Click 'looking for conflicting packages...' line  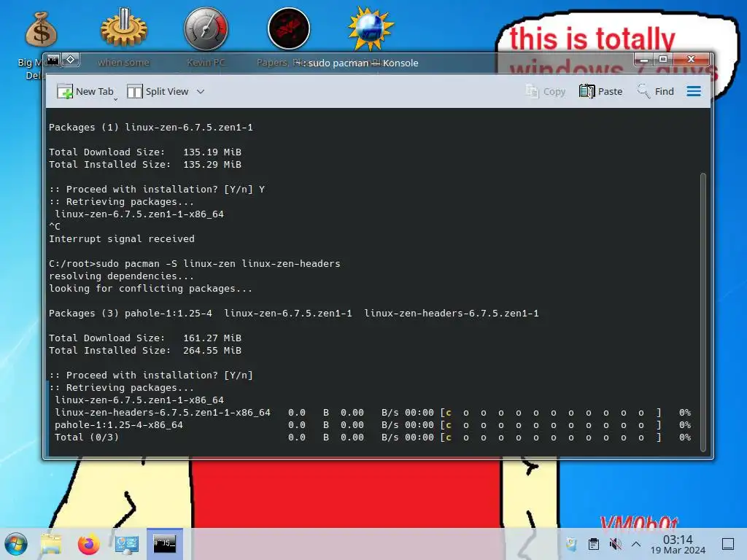coord(150,288)
